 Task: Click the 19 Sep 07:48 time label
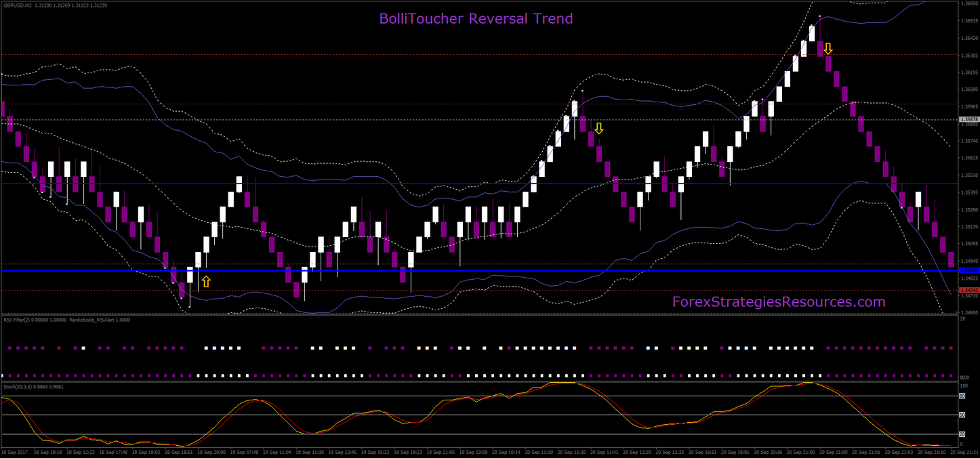point(245,452)
